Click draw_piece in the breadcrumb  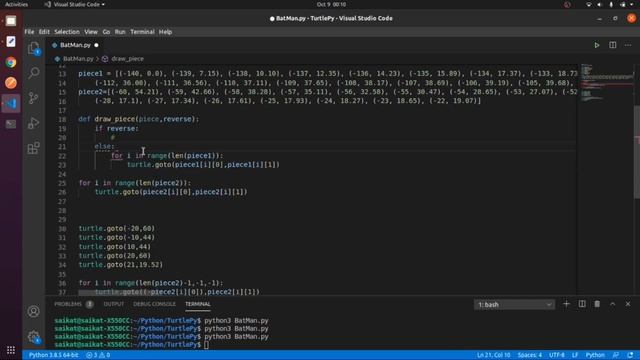tap(127, 59)
